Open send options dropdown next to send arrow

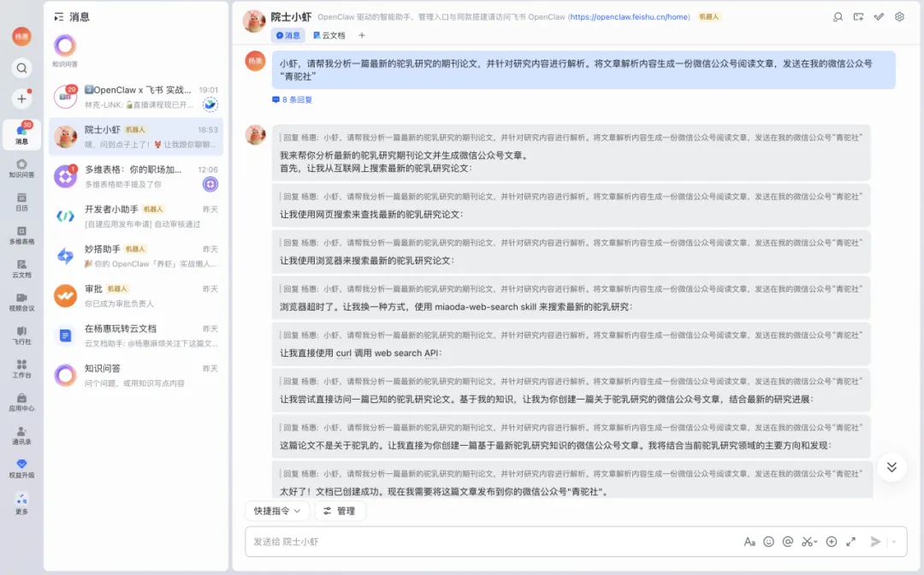point(895,542)
